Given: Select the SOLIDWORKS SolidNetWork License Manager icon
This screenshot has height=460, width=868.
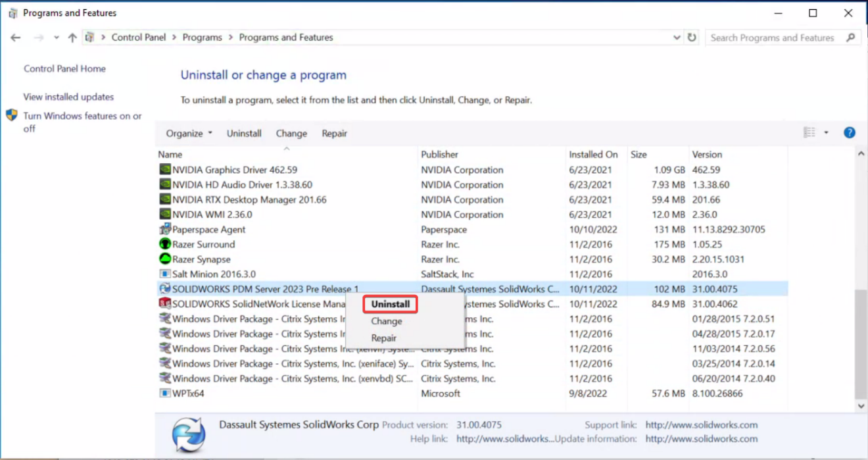Looking at the screenshot, I should pos(165,304).
